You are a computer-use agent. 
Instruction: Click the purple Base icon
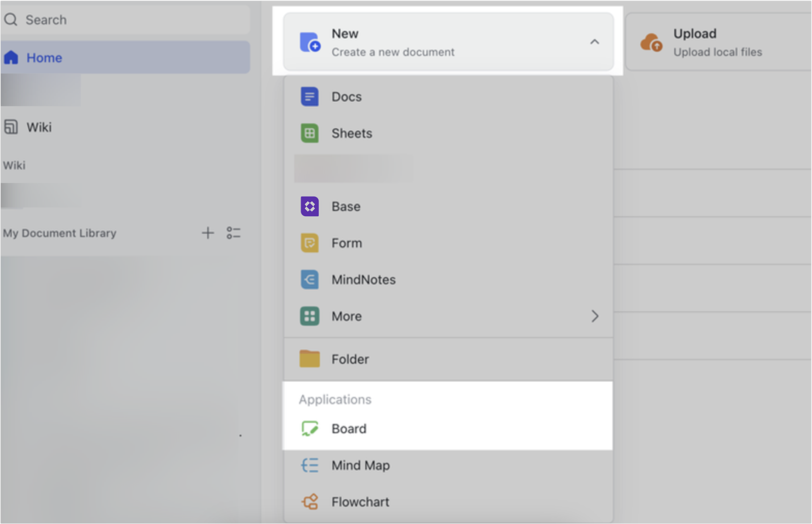[310, 206]
